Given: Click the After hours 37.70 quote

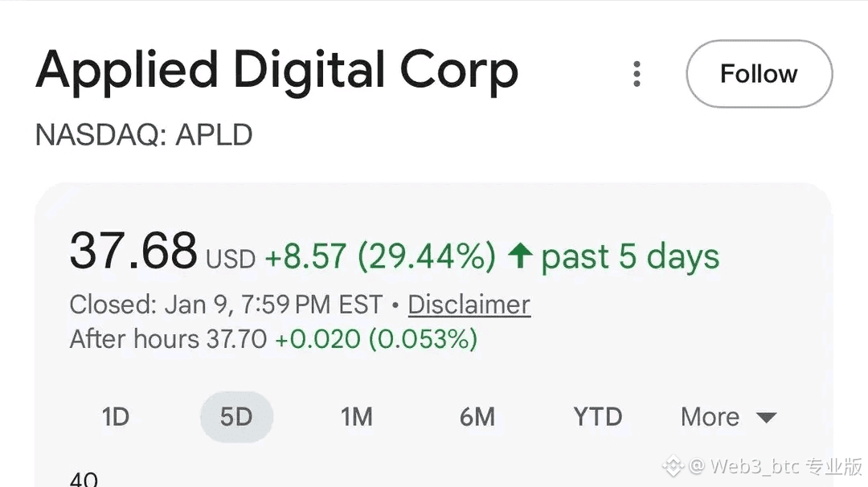Looking at the screenshot, I should (168, 338).
